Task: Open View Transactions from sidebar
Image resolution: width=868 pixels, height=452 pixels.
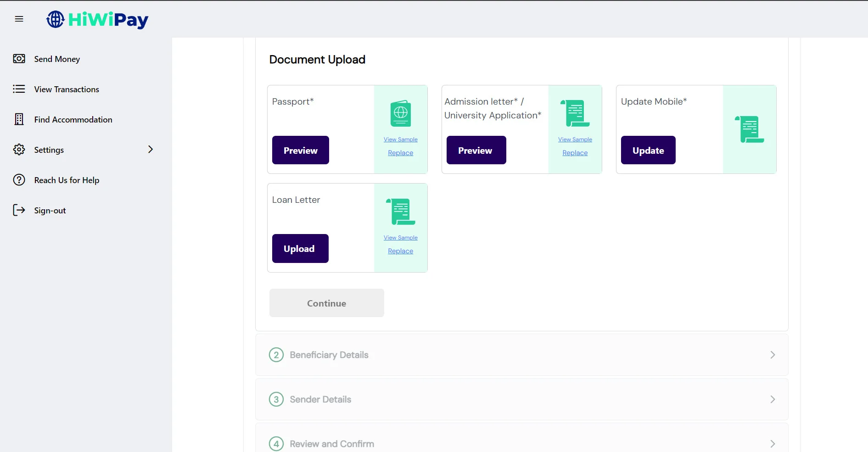Action: [67, 89]
